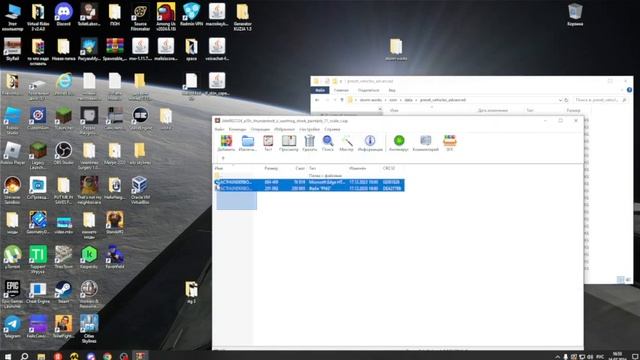The image size is (640, 360).
Task: Click the WinRAR icon in the taskbar
Action: coord(140,356)
